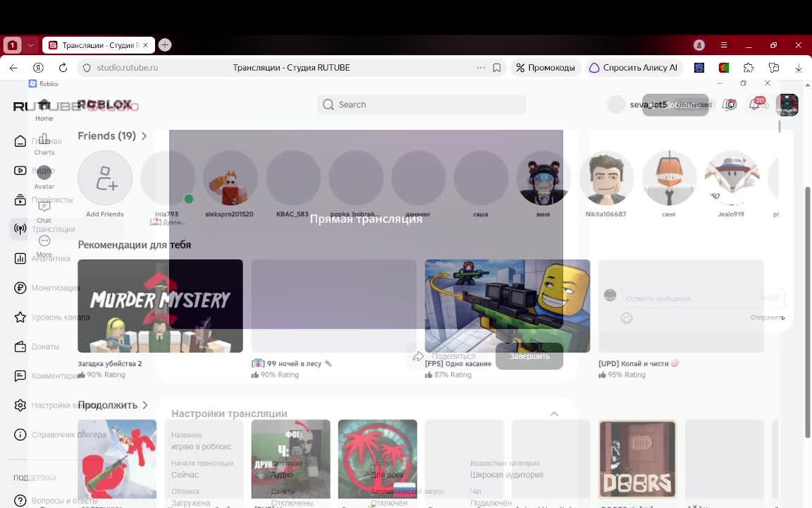Viewport: 812px width, 508px height.
Task: Open the browser downloads icon
Action: (x=799, y=68)
